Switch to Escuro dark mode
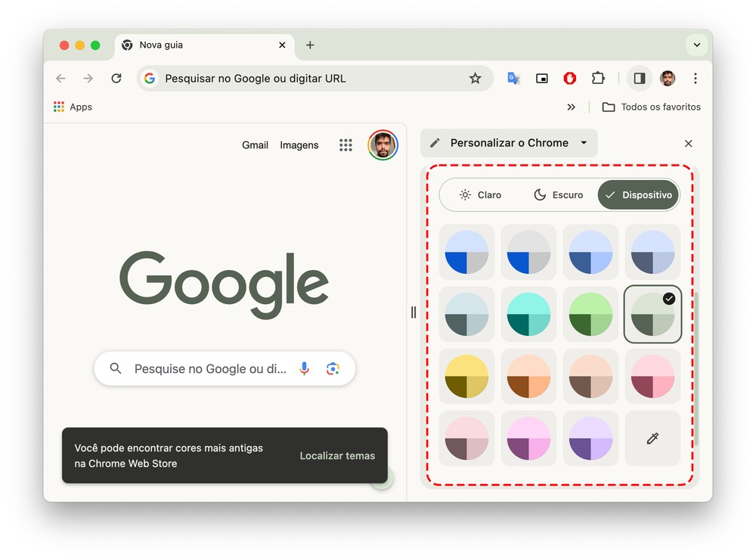 558,195
